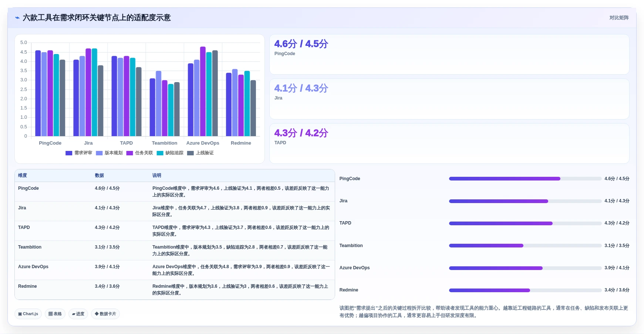Click the explanatory paragraph starting with 该图把
This screenshot has width=644, height=334.
click(x=484, y=312)
